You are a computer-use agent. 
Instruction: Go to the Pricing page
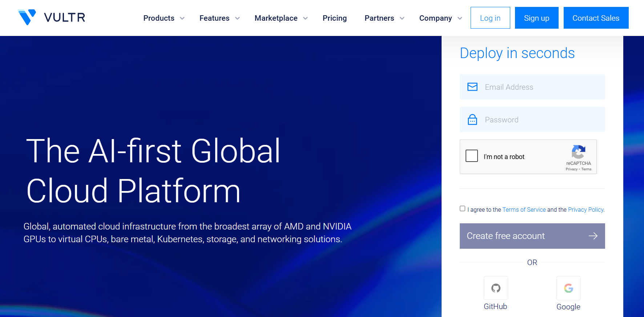point(335,18)
